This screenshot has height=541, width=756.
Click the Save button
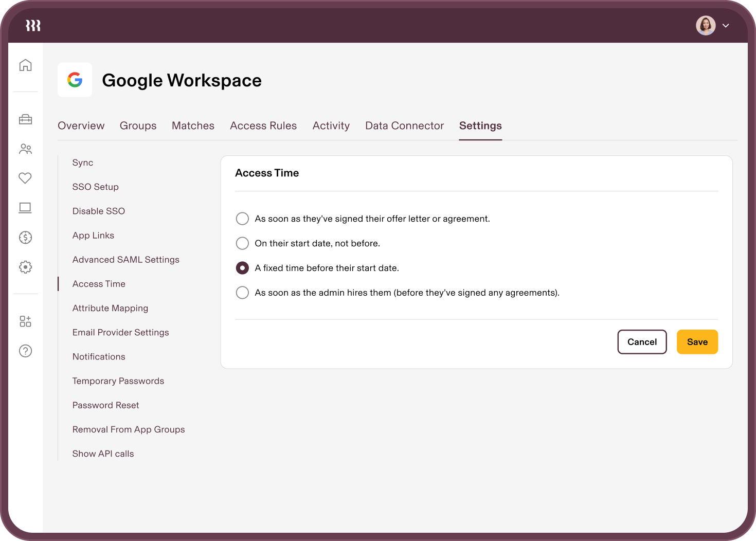tap(697, 342)
